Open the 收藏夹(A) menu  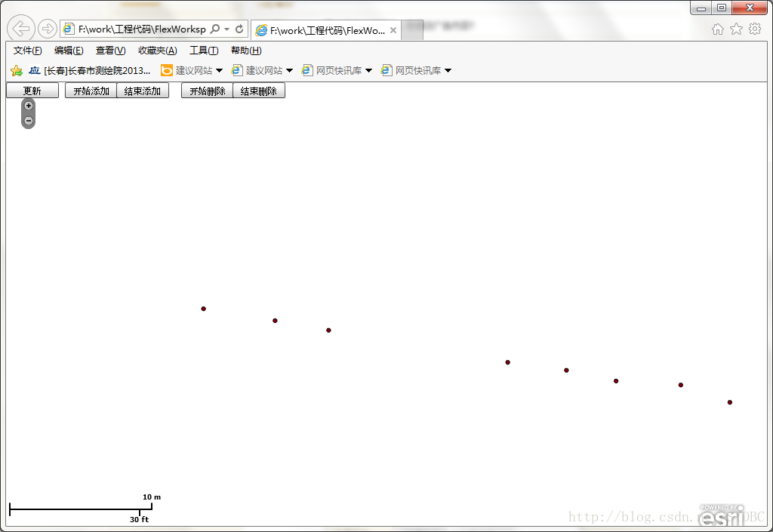[157, 51]
